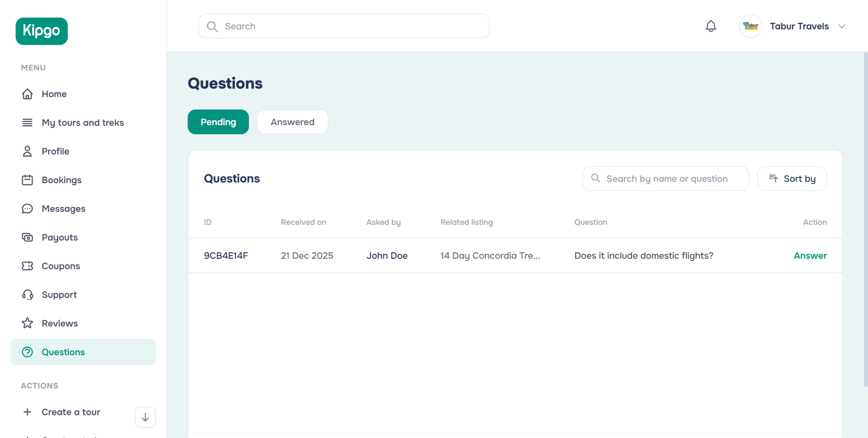This screenshot has width=868, height=438.
Task: Open My tours and treks via its list icon
Action: 28,122
